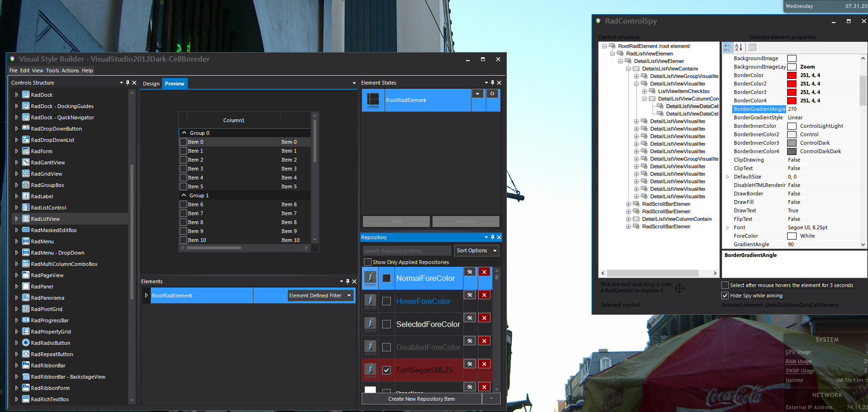Screen dimensions: 868x412
Task: Click the Property Pages icon in RadControlSpy
Action: coord(752,47)
